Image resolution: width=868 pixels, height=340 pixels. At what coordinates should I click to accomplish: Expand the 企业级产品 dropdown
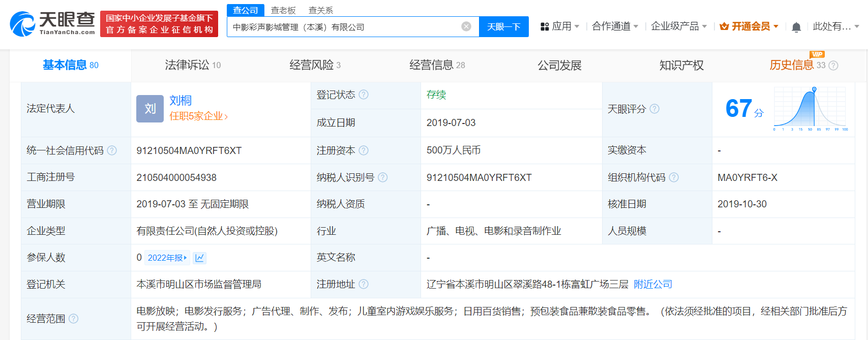[x=704, y=26]
